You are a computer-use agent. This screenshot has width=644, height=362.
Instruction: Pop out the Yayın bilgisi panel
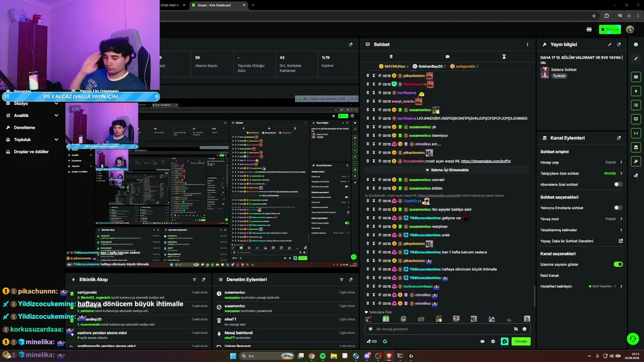tap(619, 44)
